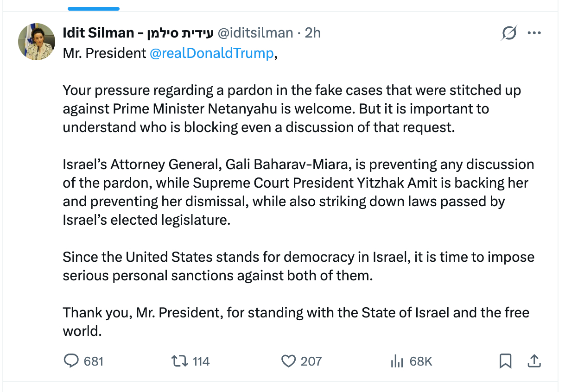Open the three-dot More options menu
The image size is (584, 392).
click(534, 33)
